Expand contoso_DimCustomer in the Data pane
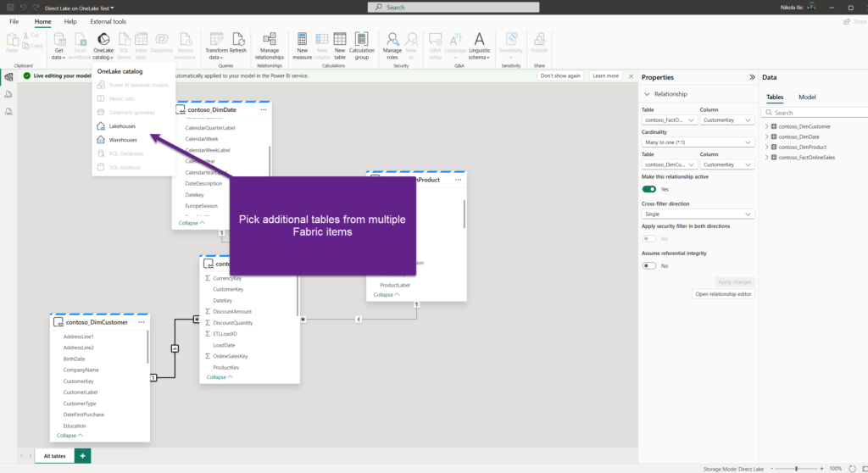Screen dimensions: 868x473 [766, 126]
